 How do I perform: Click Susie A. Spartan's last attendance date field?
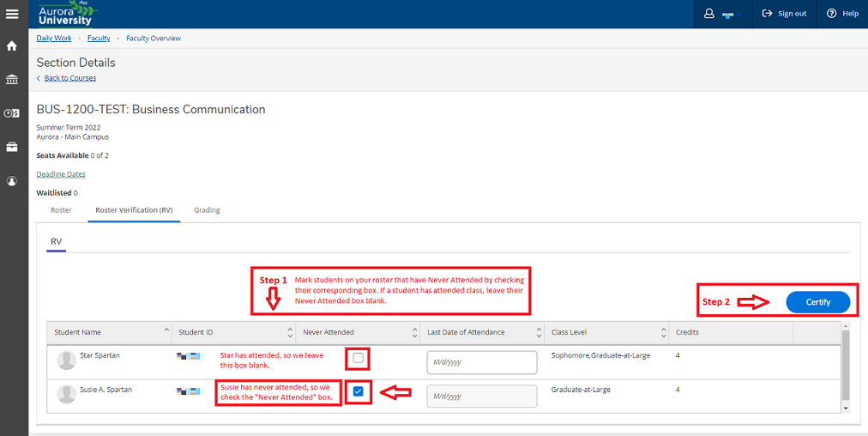(x=482, y=397)
